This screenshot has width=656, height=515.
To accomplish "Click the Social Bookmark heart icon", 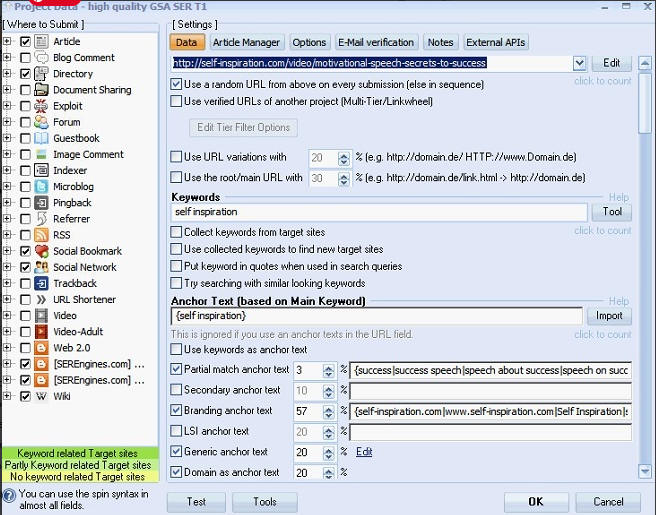I will (42, 251).
